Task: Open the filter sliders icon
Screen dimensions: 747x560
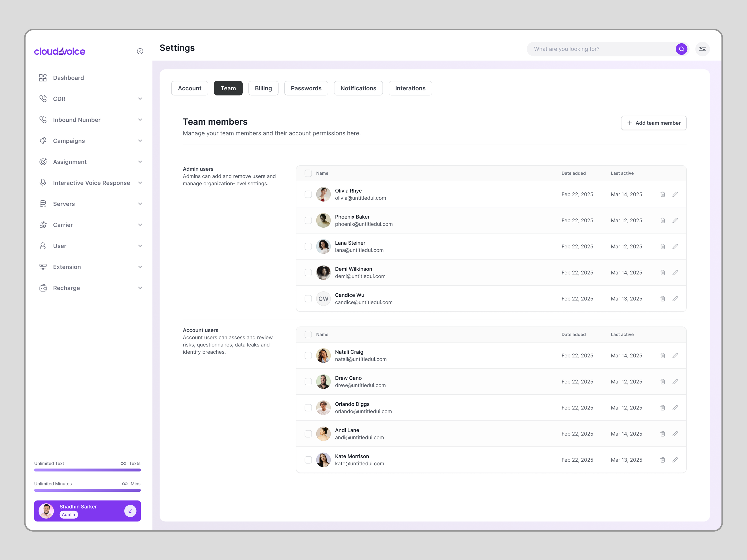Action: click(703, 49)
